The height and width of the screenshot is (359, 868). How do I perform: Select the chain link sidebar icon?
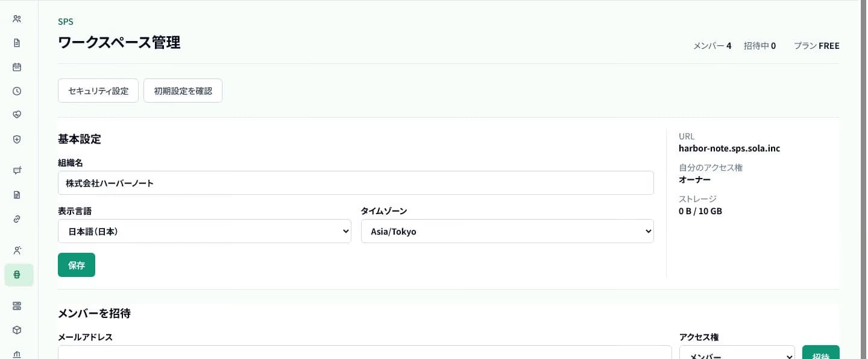17,219
